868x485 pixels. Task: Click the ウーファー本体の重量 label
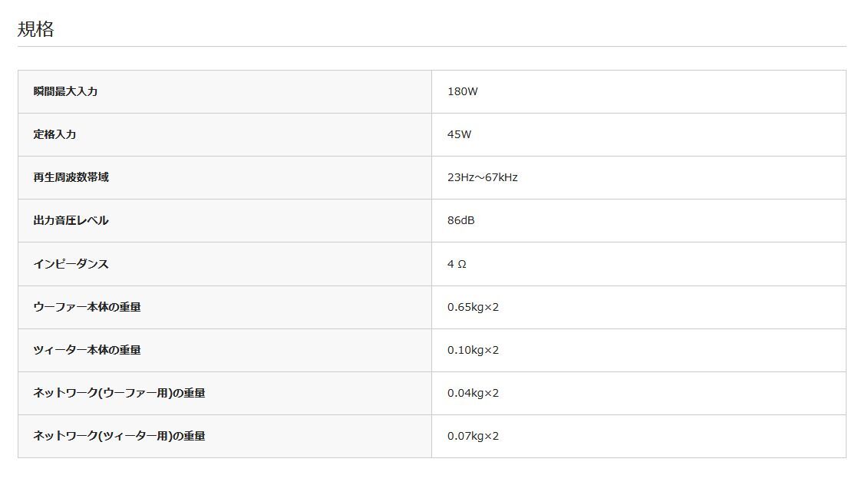pyautogui.click(x=87, y=307)
